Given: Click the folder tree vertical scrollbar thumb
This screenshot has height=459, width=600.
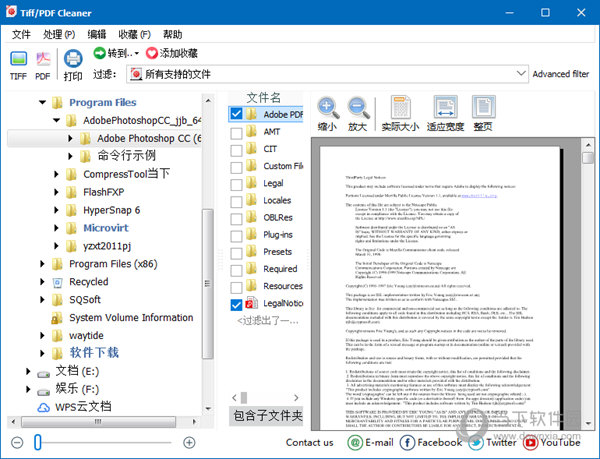Looking at the screenshot, I should click(x=207, y=284).
